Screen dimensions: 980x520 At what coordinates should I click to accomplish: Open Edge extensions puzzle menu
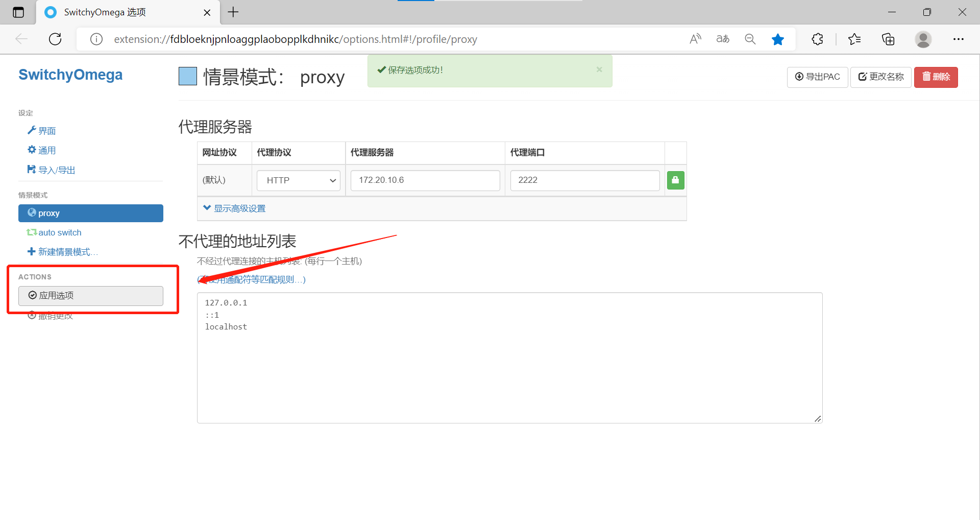click(817, 39)
